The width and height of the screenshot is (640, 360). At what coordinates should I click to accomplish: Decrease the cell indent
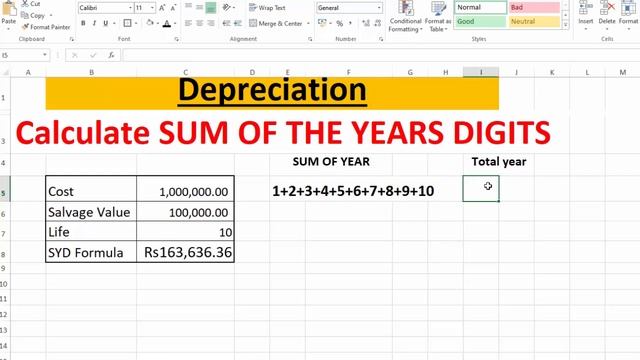coord(226,23)
